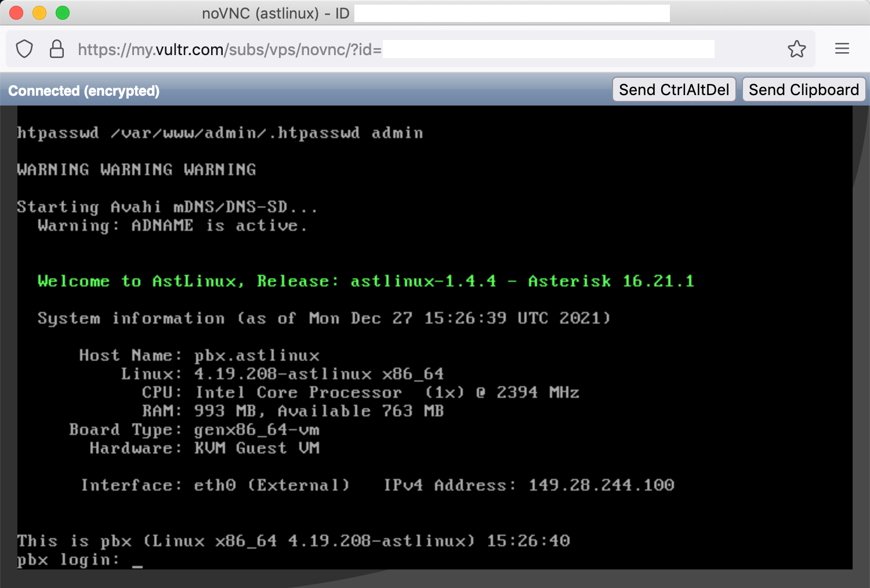This screenshot has height=588, width=870.
Task: Click the 'CPU: Intel Core Processor' line
Action: pyautogui.click(x=361, y=393)
